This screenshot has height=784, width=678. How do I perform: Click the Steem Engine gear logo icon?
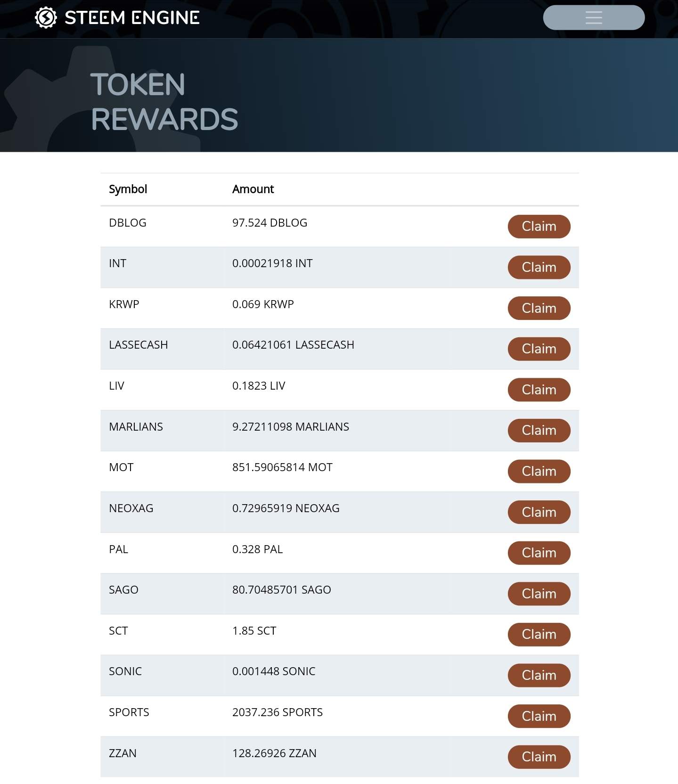pyautogui.click(x=46, y=18)
